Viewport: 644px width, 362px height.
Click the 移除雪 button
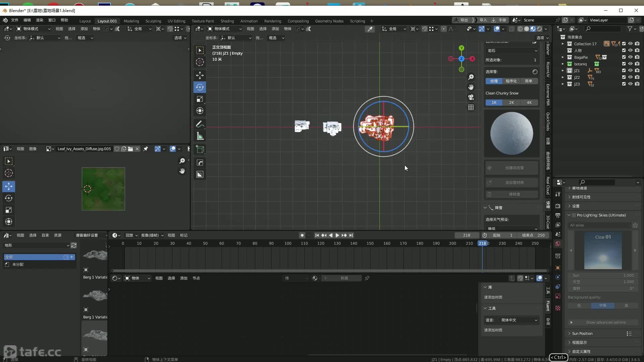click(512, 194)
